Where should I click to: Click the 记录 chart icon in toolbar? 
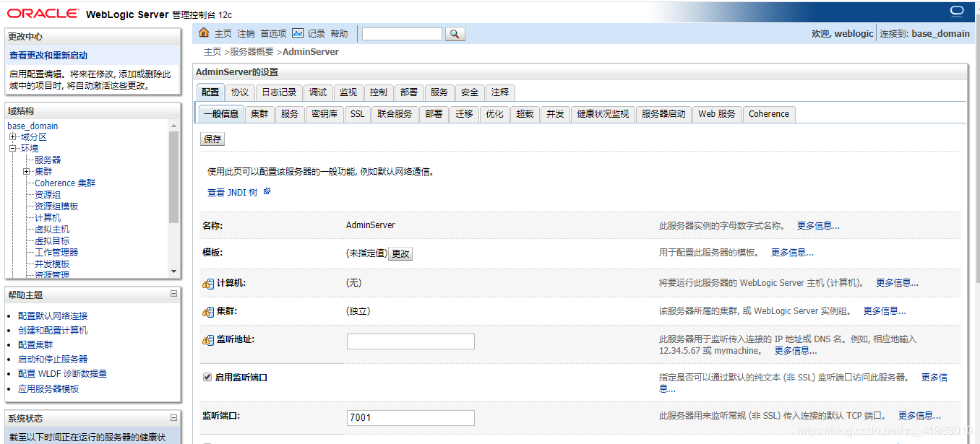298,33
